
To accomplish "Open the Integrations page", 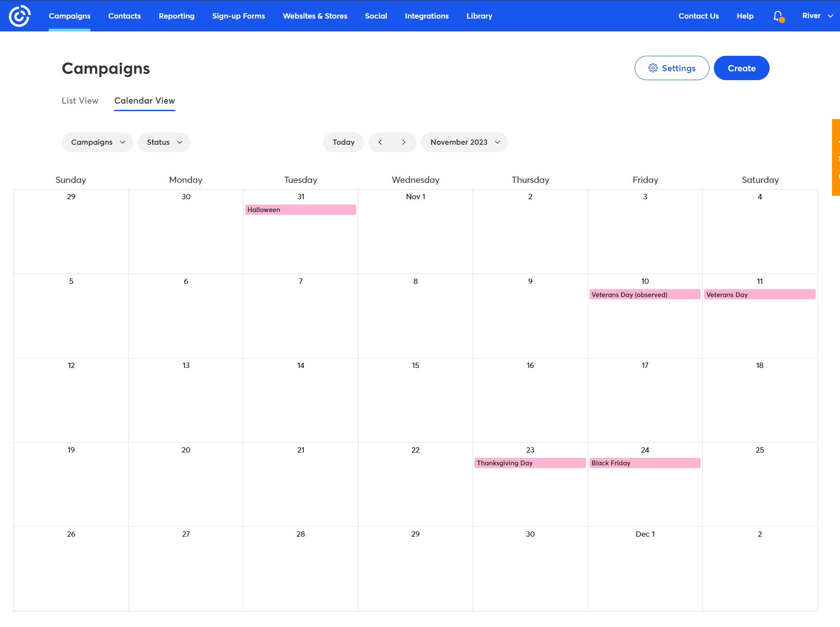I will (426, 15).
